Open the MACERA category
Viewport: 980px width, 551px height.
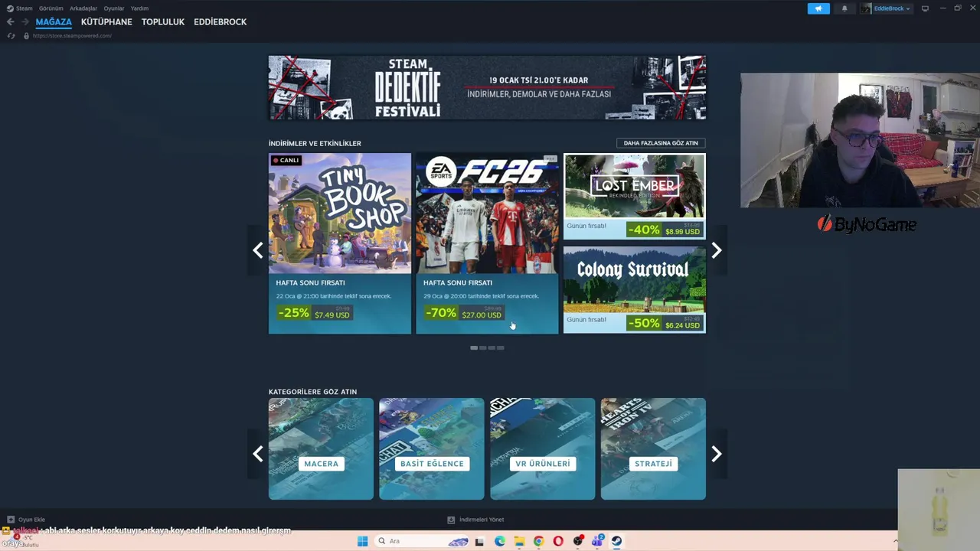pos(321,448)
